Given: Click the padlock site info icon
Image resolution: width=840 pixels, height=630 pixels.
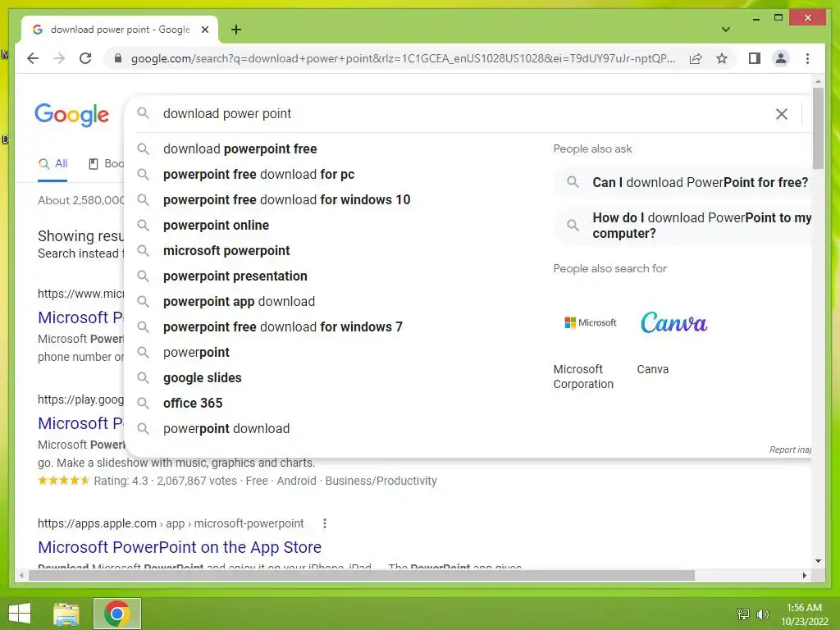Looking at the screenshot, I should point(118,58).
